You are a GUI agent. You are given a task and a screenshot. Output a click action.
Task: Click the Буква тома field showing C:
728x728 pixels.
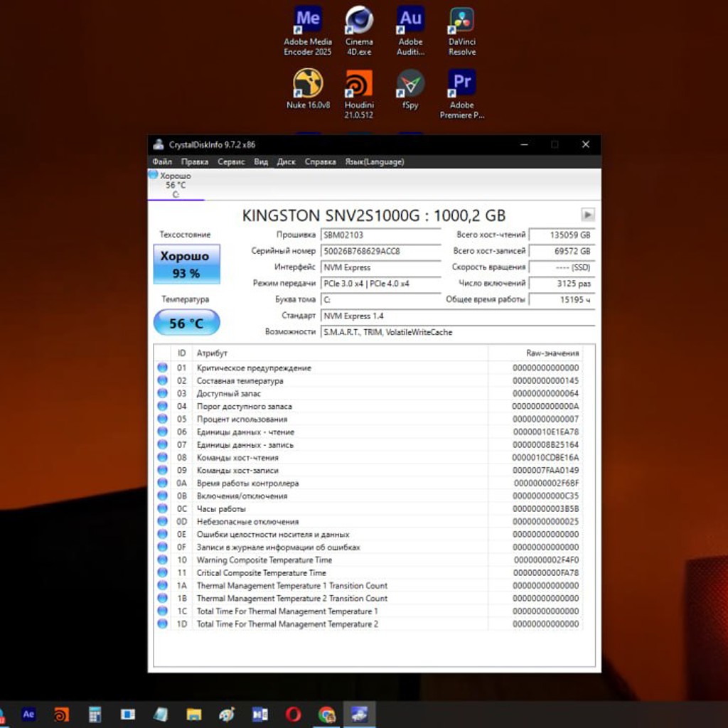pyautogui.click(x=380, y=299)
